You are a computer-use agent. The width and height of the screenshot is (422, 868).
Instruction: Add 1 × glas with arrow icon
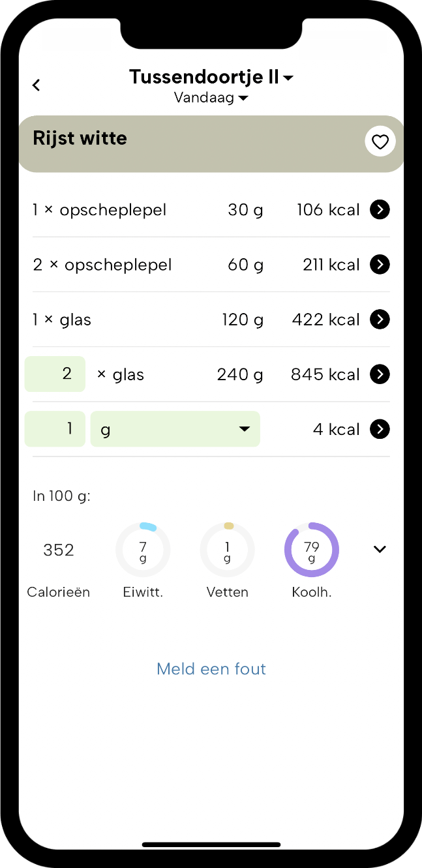[380, 319]
